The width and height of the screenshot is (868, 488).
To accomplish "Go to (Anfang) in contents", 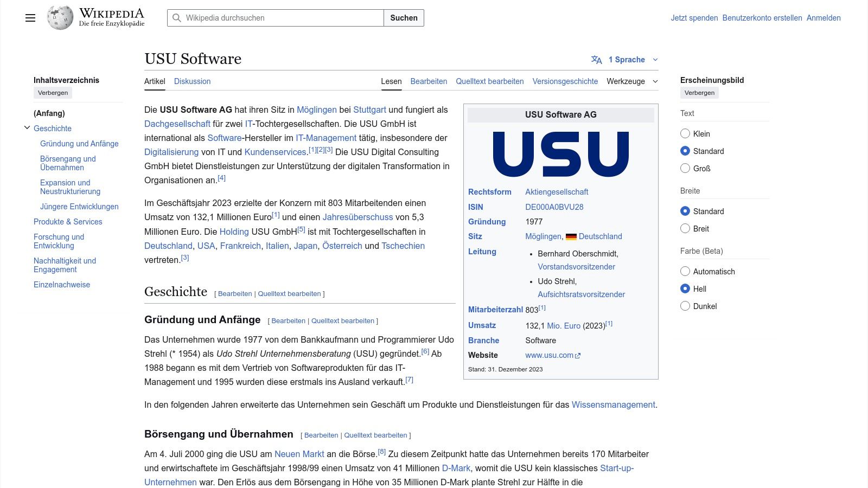I will (x=49, y=113).
